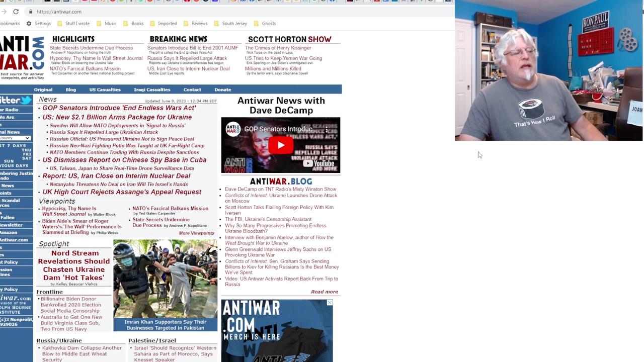Click the More Viewpoints link
Viewport: 644px width, 362px height.
[x=196, y=233]
